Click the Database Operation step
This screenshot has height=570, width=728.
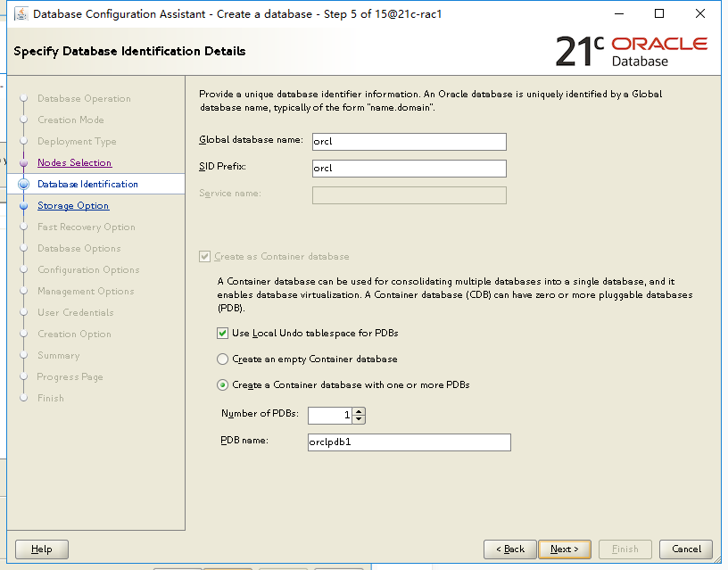coord(84,98)
